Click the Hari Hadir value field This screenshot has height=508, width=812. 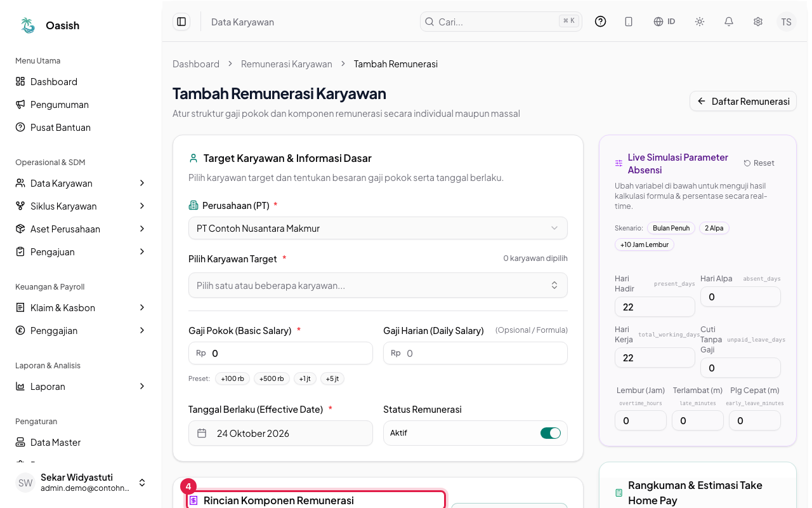click(655, 307)
